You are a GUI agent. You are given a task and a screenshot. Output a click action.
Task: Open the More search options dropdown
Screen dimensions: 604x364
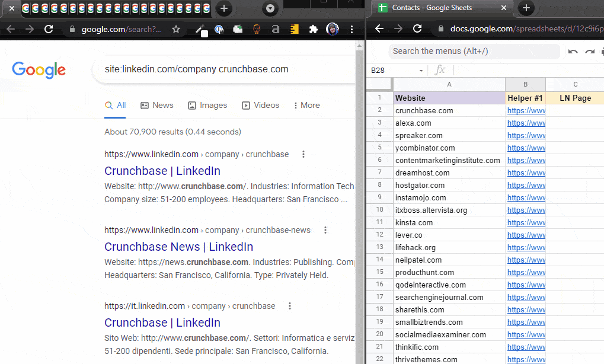pos(306,105)
